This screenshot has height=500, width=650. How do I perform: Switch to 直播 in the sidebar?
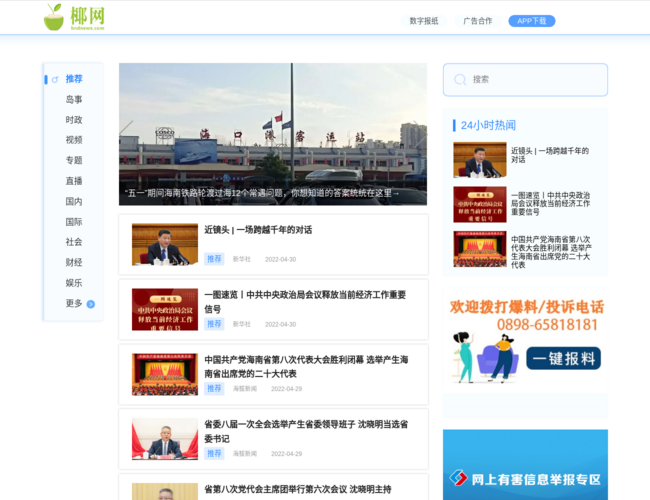[x=74, y=181]
